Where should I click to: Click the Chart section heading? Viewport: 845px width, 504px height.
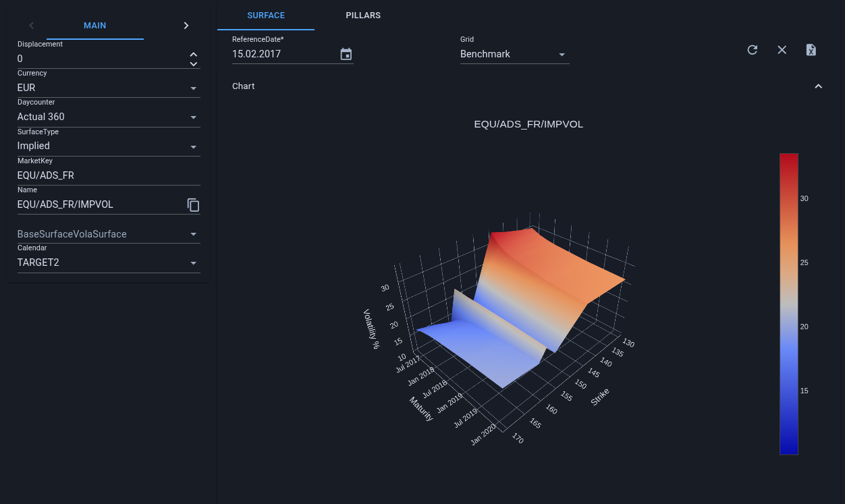pos(244,86)
